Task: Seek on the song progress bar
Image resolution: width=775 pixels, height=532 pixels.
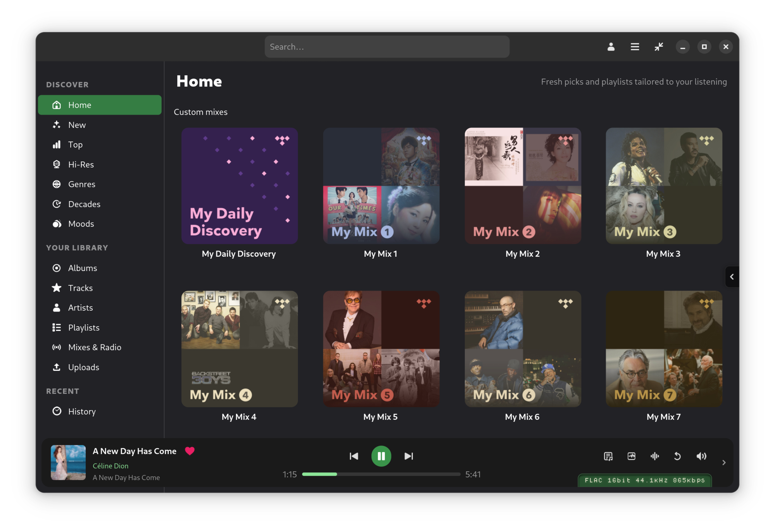Action: pos(381,474)
